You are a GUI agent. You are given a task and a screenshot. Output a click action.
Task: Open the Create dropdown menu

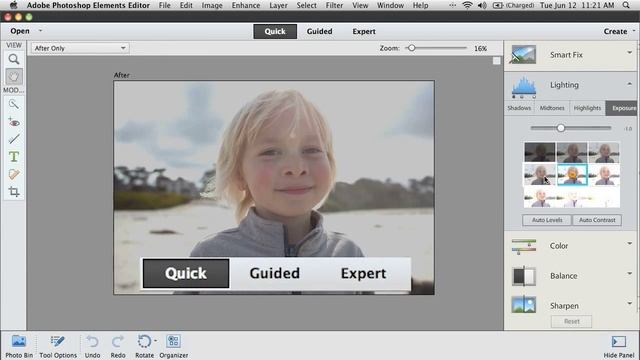click(619, 31)
